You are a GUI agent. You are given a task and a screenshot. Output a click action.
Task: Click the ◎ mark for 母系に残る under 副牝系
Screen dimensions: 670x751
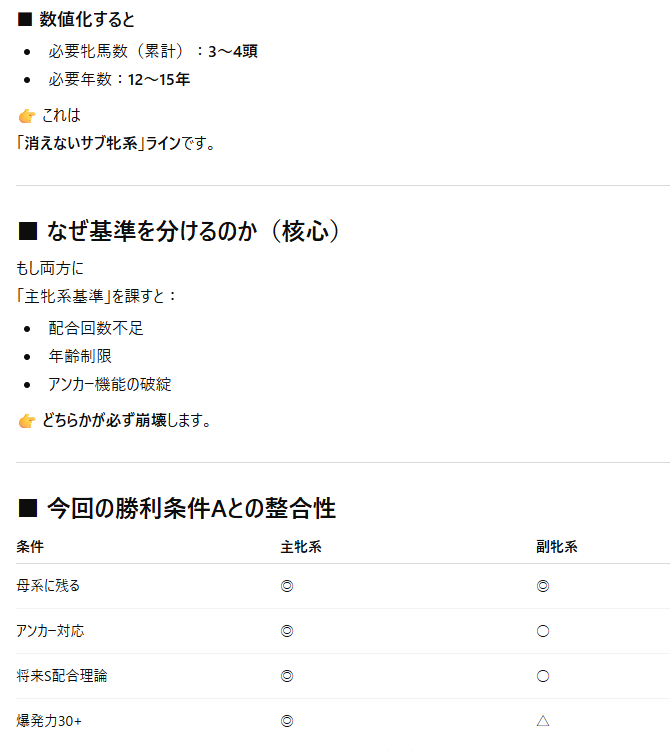pyautogui.click(x=543, y=586)
